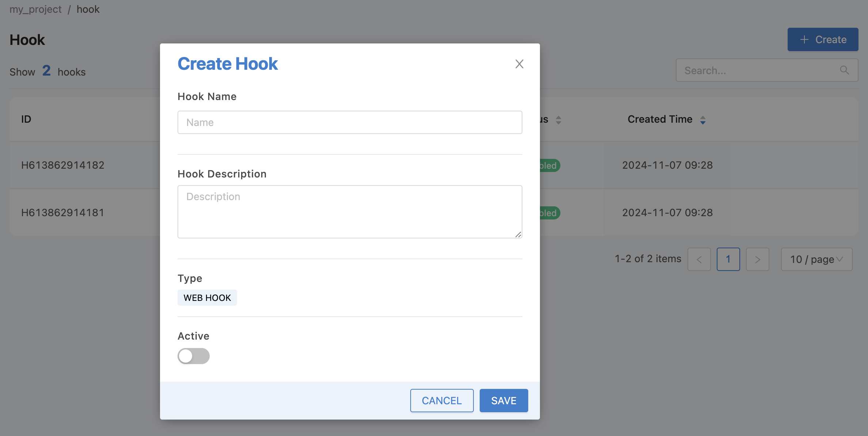Click the next page arrow icon
The image size is (868, 436).
757,258
